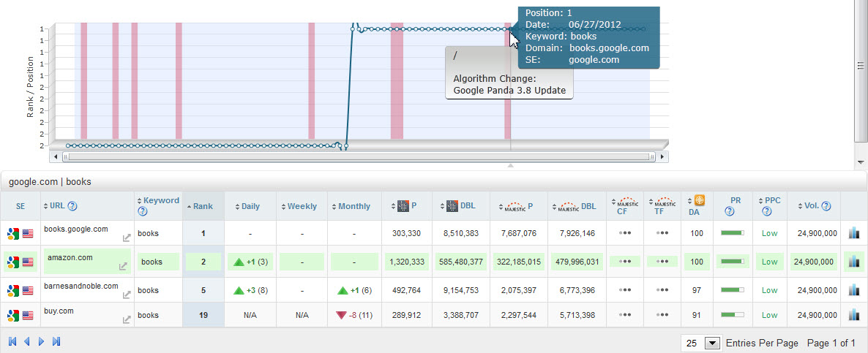868x353 pixels.
Task: Jump to first page of results
Action: coord(12,341)
